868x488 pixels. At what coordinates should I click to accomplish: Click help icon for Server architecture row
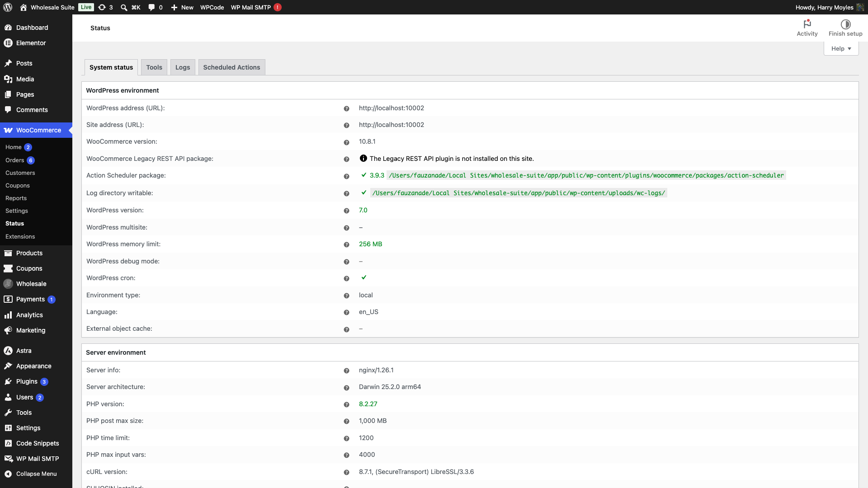(346, 388)
